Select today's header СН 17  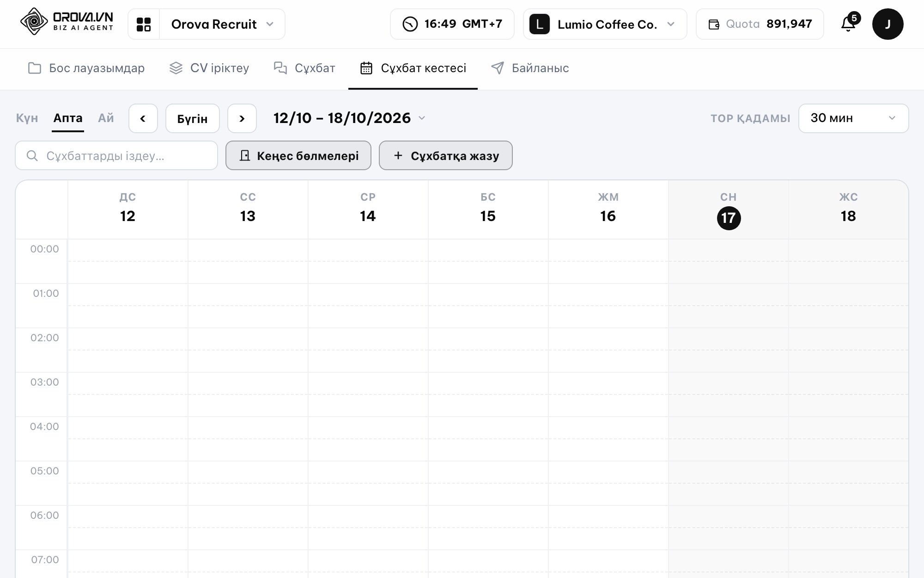pyautogui.click(x=729, y=209)
